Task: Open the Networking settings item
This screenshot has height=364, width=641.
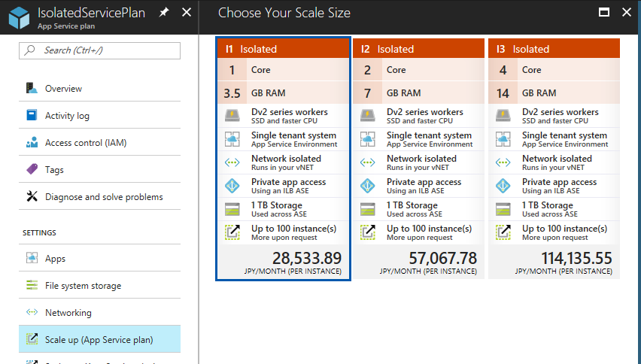Action: [x=99, y=312]
